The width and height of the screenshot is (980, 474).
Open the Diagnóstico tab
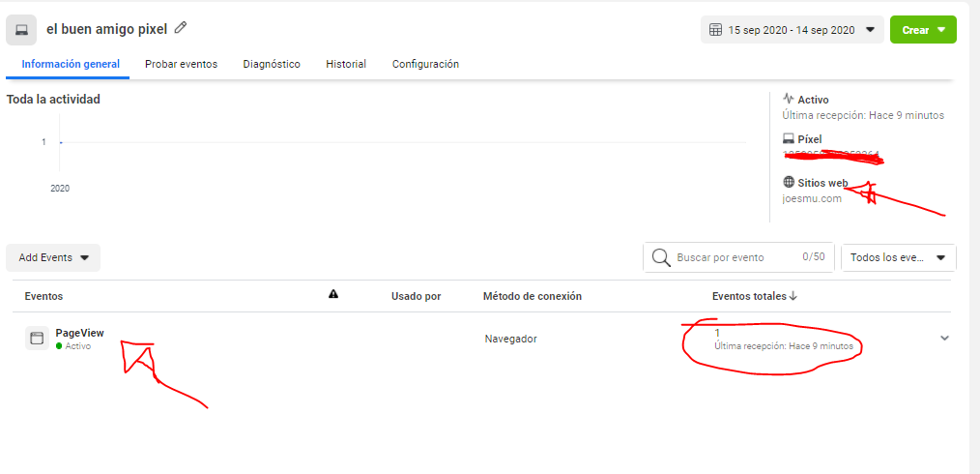[x=272, y=64]
